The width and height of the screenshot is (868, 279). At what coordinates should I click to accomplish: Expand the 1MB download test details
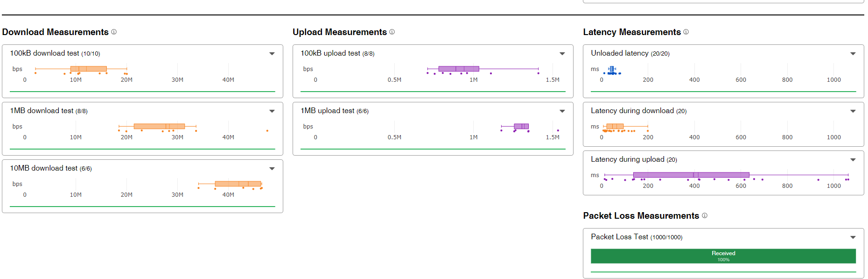click(272, 111)
